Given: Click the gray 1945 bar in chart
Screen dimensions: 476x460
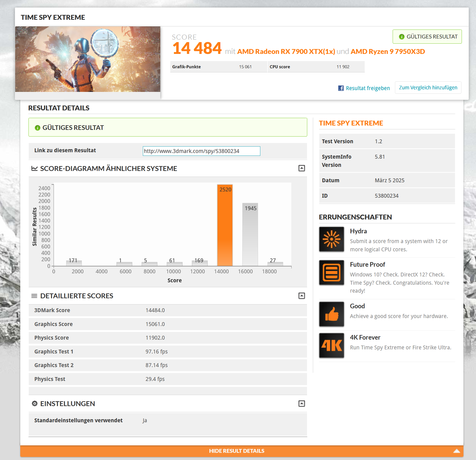Looking at the screenshot, I should coord(250,235).
